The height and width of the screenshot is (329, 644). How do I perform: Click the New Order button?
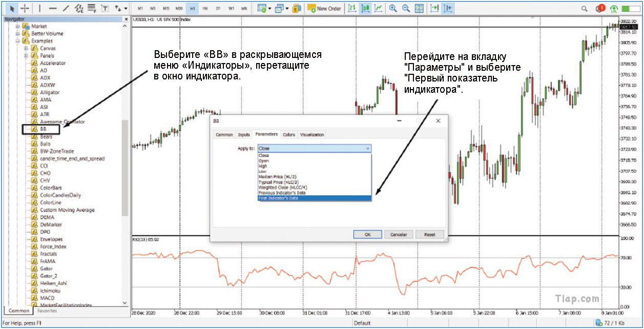324,8
